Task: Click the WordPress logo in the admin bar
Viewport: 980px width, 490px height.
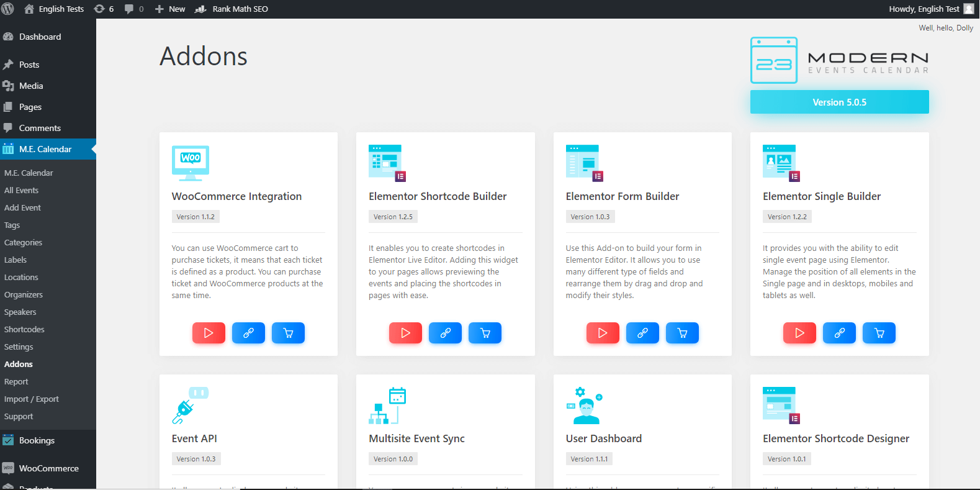Action: point(8,9)
